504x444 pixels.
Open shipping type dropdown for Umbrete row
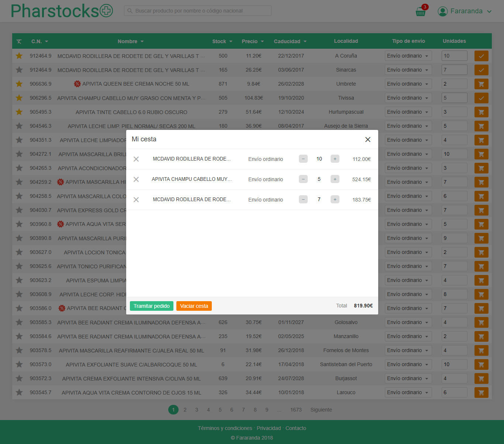[408, 84]
